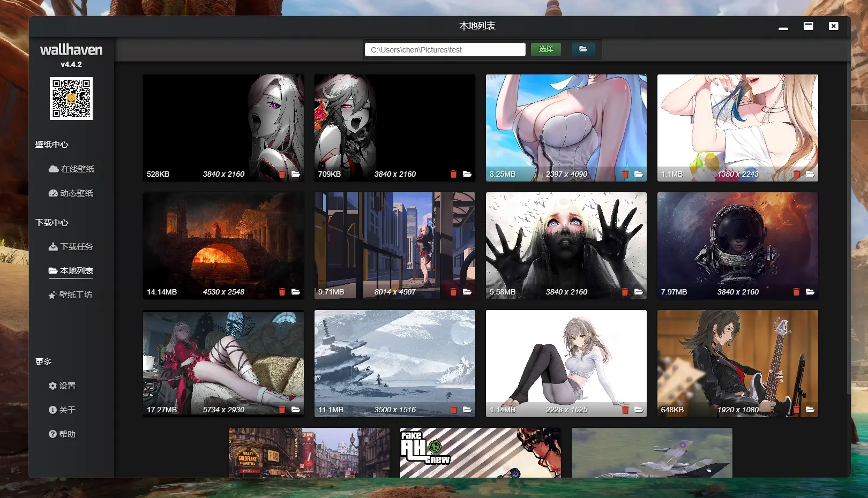Viewport: 868px width, 498px height.
Task: Delete the 9.71MB wallpaper via trash icon
Action: click(x=453, y=292)
